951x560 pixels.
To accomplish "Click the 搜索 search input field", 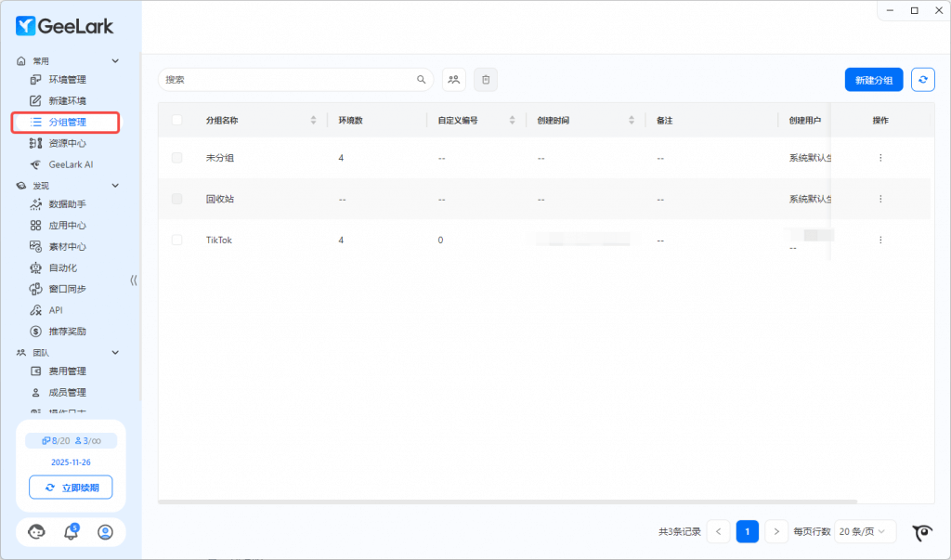I will (x=288, y=80).
